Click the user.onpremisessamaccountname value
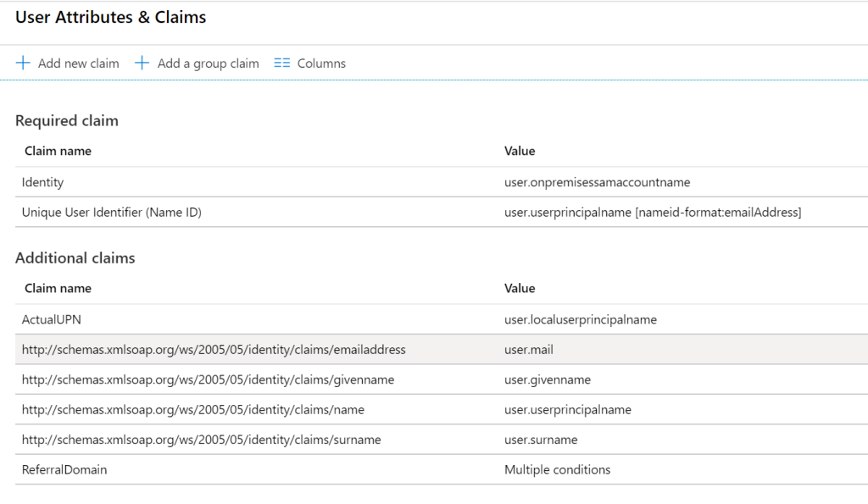The image size is (868, 504). pyautogui.click(x=597, y=183)
